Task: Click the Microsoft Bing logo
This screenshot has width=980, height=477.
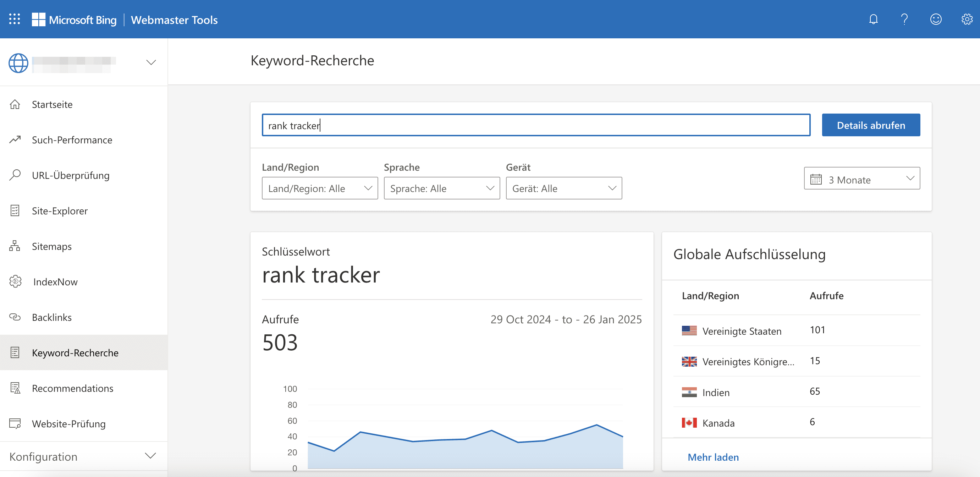Action: 74,20
